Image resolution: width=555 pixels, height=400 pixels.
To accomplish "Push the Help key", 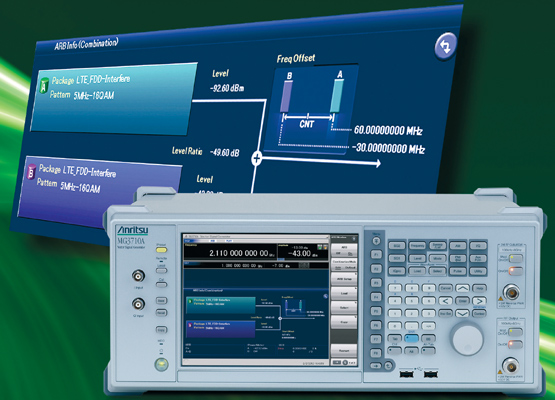I will [x=479, y=288].
